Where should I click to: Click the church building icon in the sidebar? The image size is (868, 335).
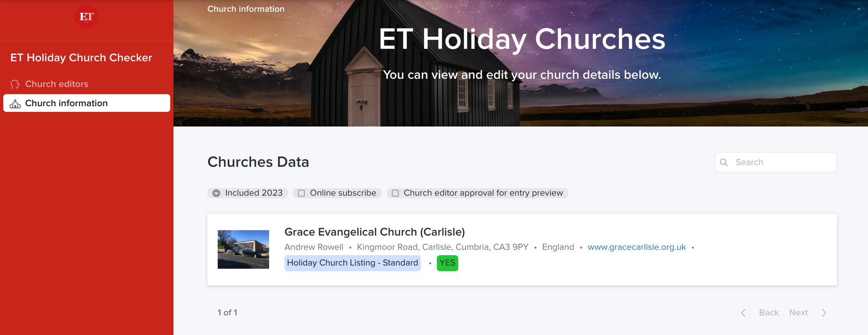point(15,104)
